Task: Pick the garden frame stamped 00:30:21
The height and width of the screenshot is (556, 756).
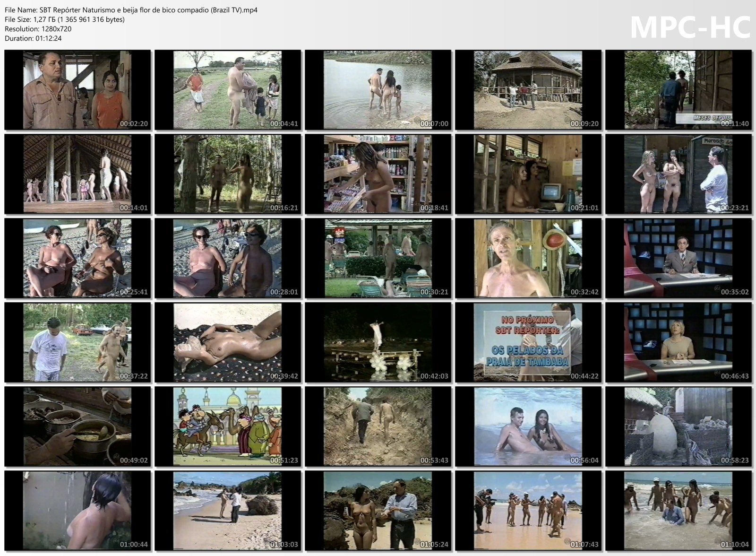Action: coord(378,258)
